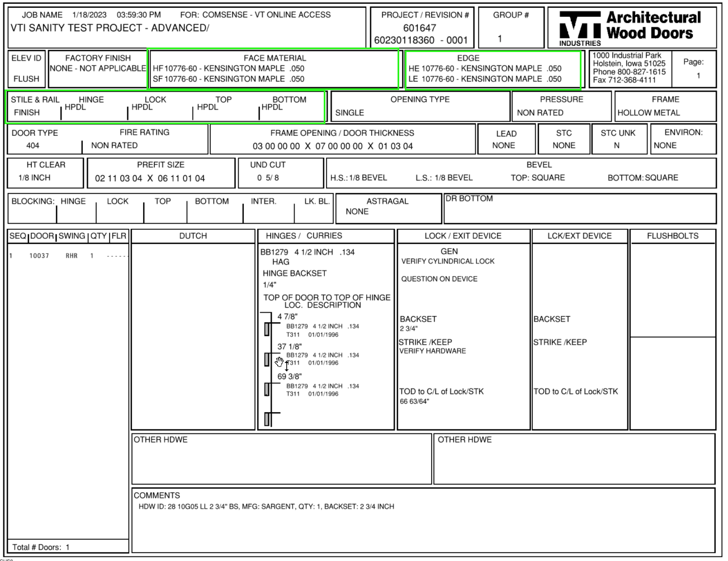Click the Page 1 indicator
This screenshot has height=561, width=728.
point(693,68)
